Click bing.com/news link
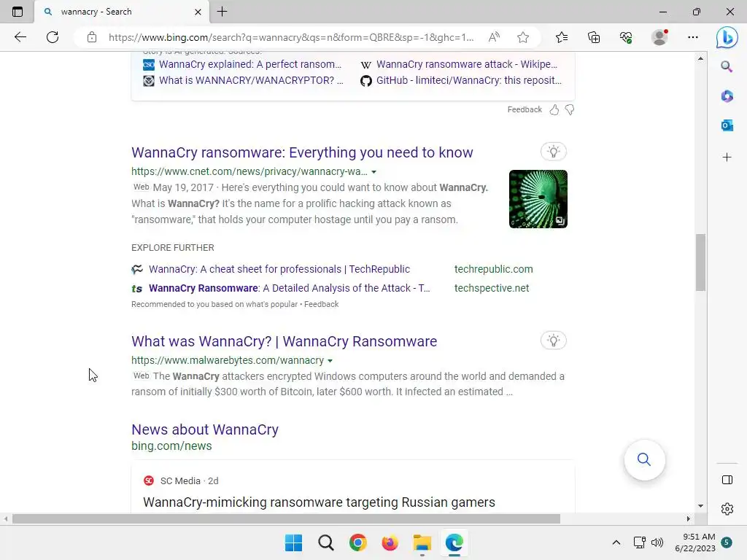Viewport: 747px width, 560px height. (x=171, y=446)
